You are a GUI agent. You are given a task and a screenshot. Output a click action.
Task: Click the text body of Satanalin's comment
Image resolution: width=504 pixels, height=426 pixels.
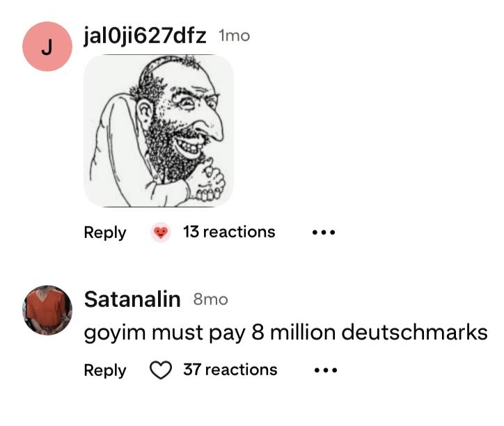tap(285, 333)
